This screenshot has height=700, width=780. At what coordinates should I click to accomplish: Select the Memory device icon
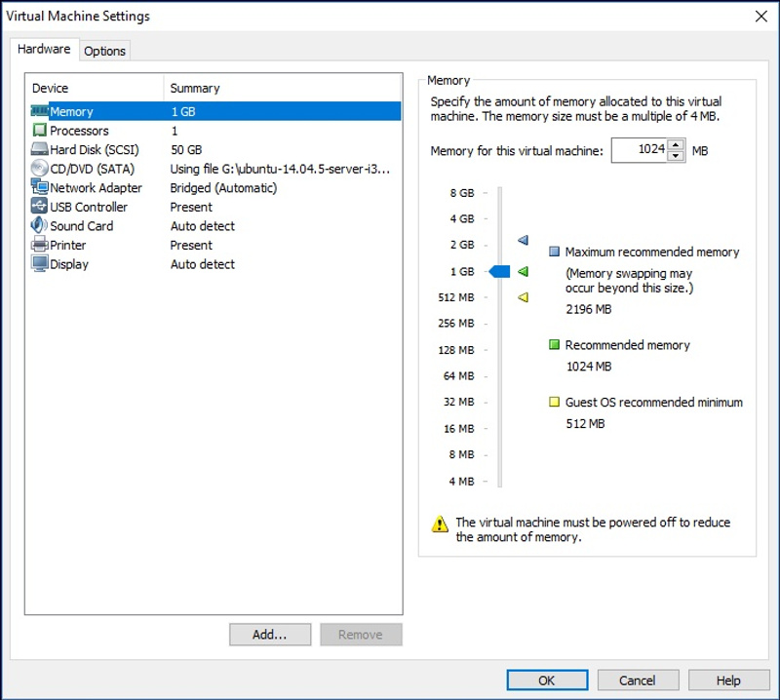click(x=40, y=111)
